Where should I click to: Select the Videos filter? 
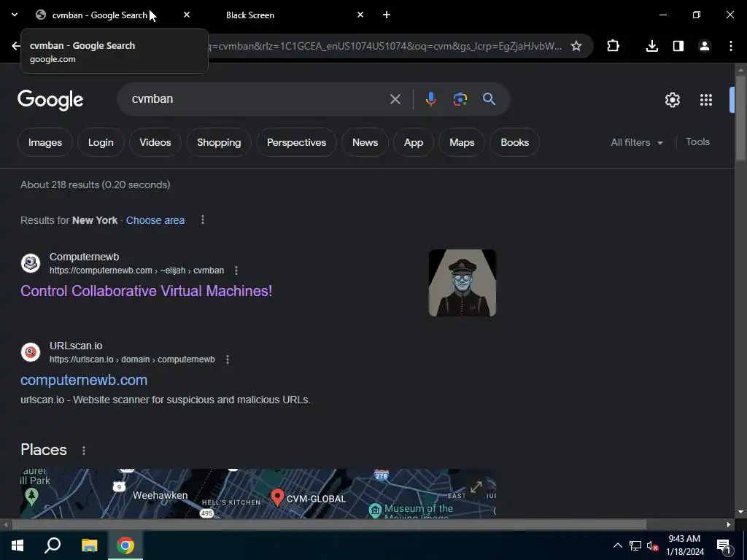pos(155,142)
